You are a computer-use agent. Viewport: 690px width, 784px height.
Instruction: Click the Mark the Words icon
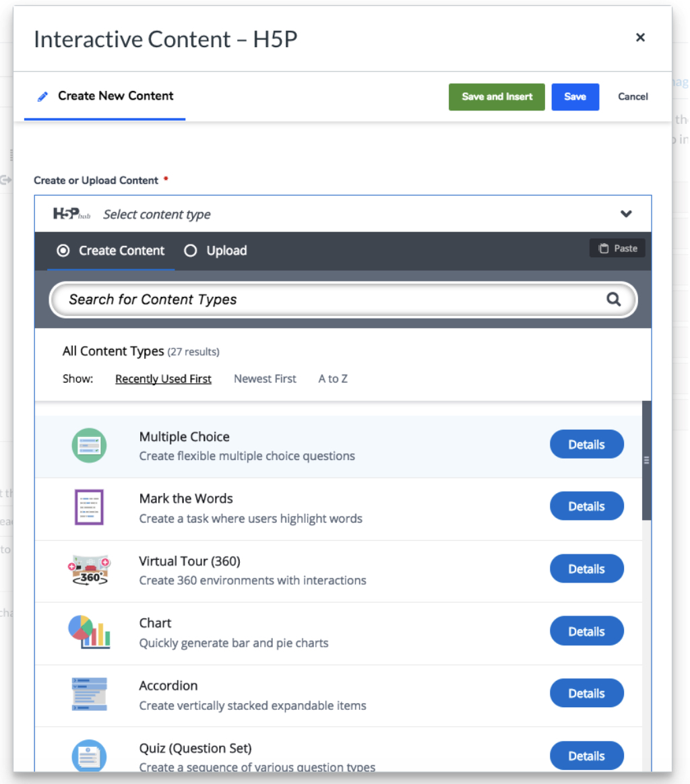pos(89,507)
